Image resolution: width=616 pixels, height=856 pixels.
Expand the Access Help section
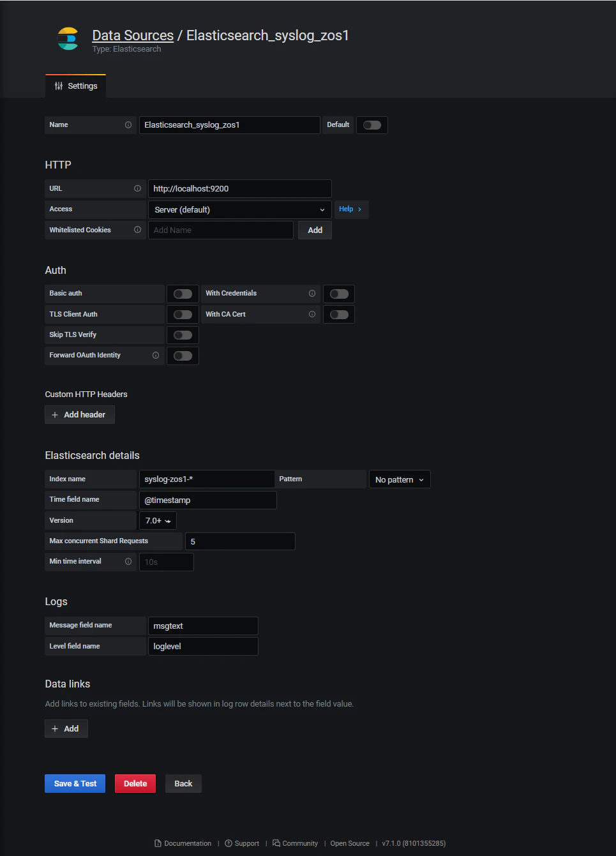point(351,209)
